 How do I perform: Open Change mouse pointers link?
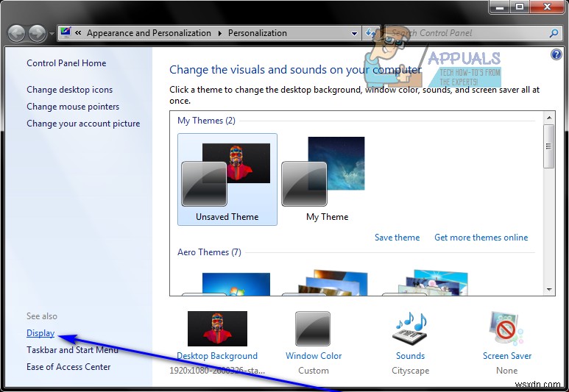[73, 107]
